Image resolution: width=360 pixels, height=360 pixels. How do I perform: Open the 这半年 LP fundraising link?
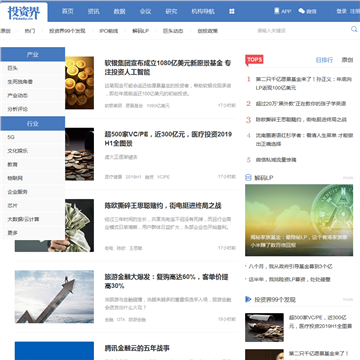tap(290, 279)
